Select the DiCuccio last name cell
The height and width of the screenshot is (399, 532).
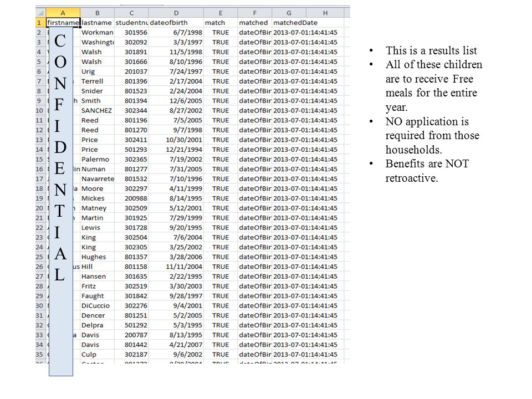(x=98, y=306)
